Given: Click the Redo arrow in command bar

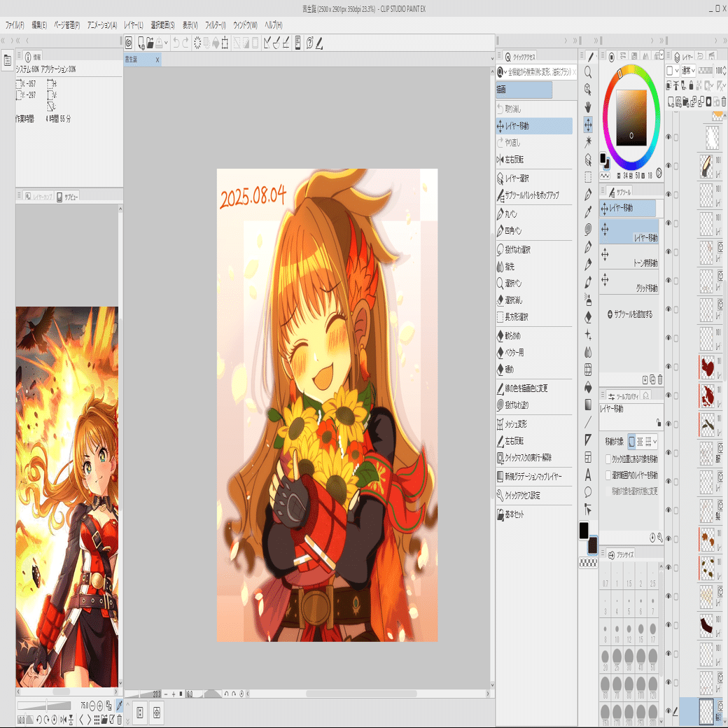Looking at the screenshot, I should click(x=185, y=43).
